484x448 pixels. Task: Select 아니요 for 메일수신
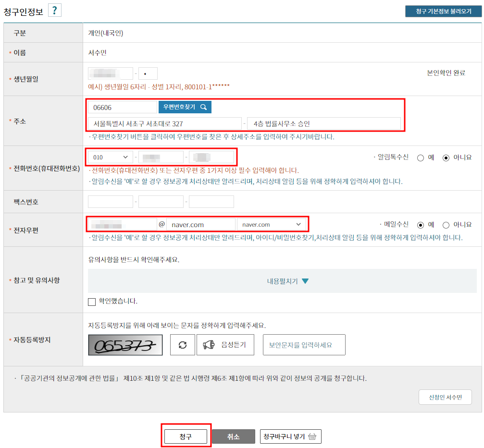pos(446,225)
